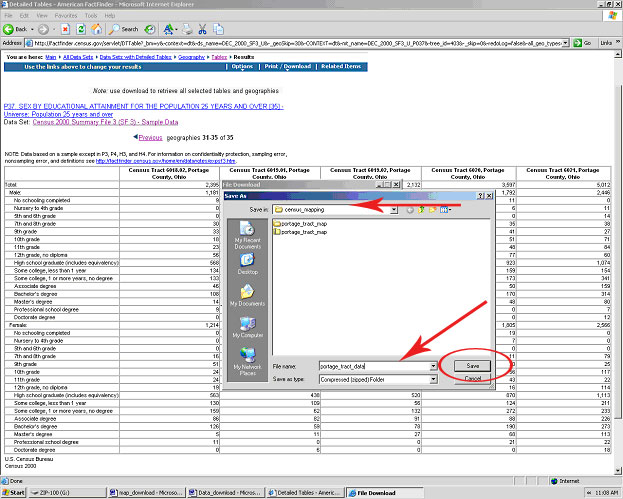This screenshot has height=499, width=623.
Task: Click the Cut scissors icon
Action: (203, 29)
